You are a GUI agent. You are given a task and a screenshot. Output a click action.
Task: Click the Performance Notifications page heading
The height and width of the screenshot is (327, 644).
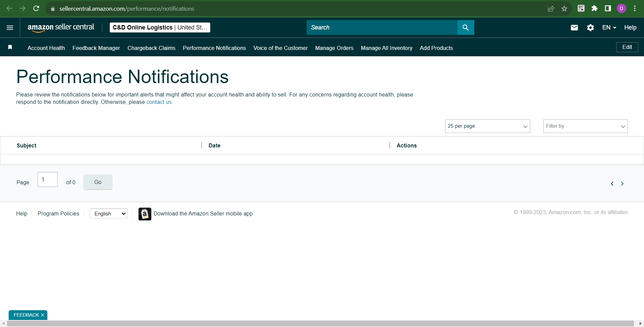[x=122, y=77]
